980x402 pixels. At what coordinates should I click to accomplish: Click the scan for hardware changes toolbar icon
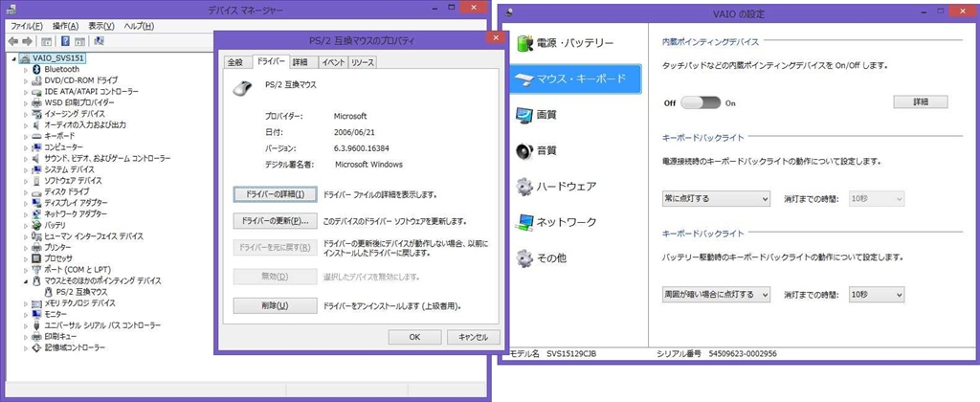99,41
